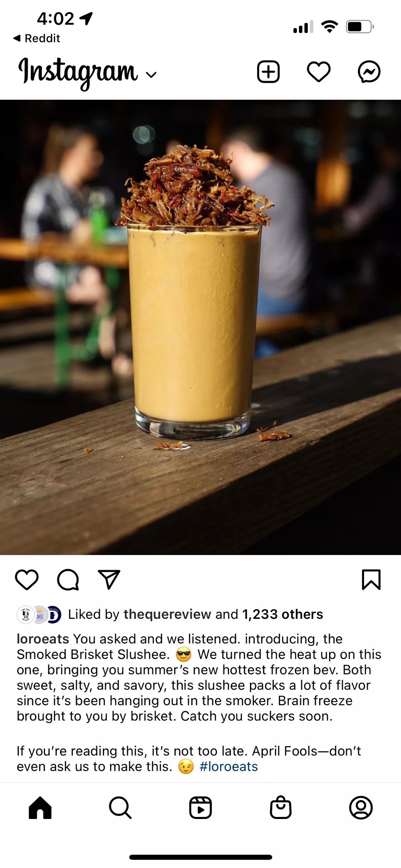Screen dimensions: 401x868
Task: Open Messenger direct messages icon
Action: (369, 72)
